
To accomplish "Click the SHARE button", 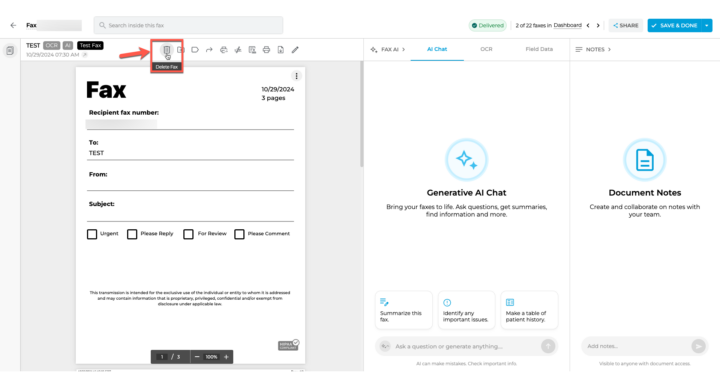I will (626, 25).
